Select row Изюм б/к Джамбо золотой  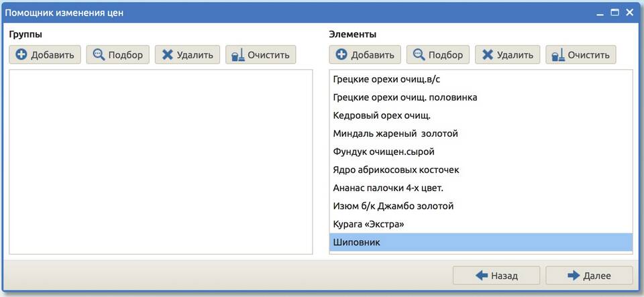tap(481, 206)
